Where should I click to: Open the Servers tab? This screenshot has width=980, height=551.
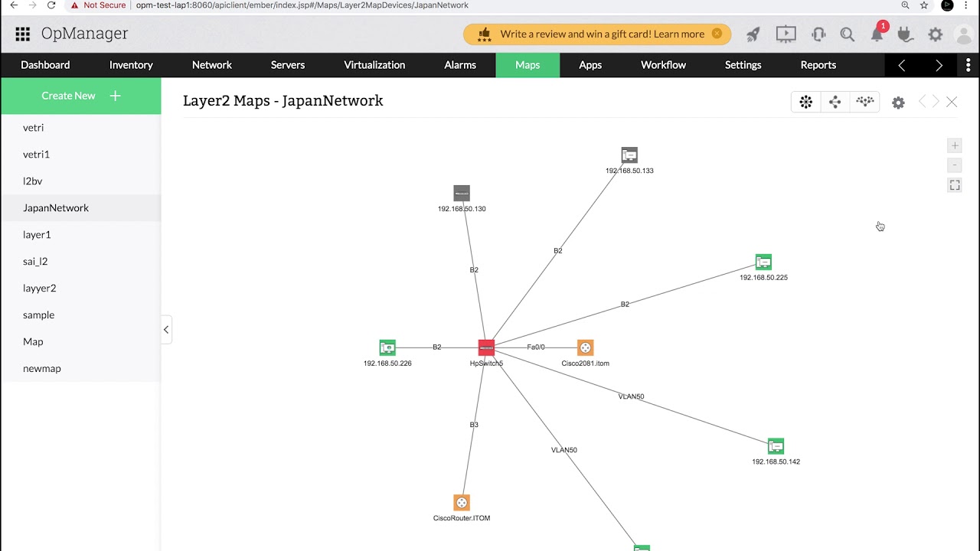pos(288,65)
